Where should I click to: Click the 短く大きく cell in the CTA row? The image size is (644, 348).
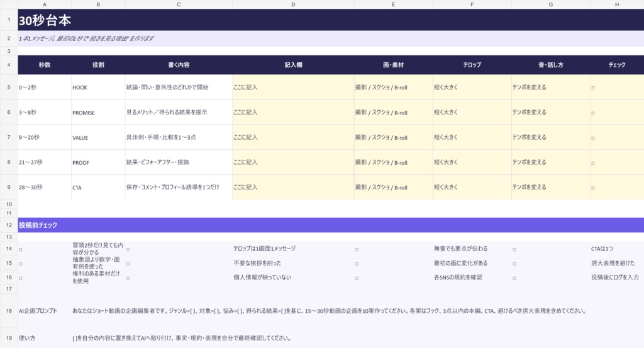[x=472, y=188]
